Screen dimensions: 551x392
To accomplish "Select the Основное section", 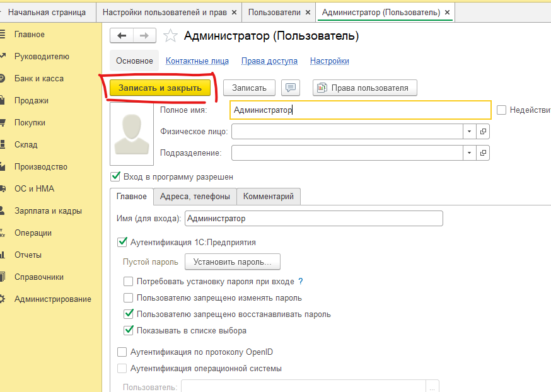I will tap(134, 61).
